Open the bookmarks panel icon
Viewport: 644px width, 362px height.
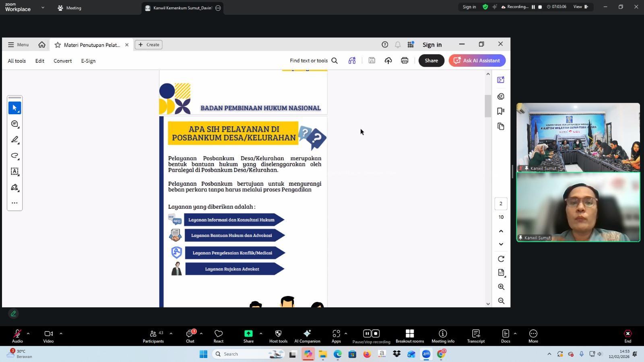point(501,111)
